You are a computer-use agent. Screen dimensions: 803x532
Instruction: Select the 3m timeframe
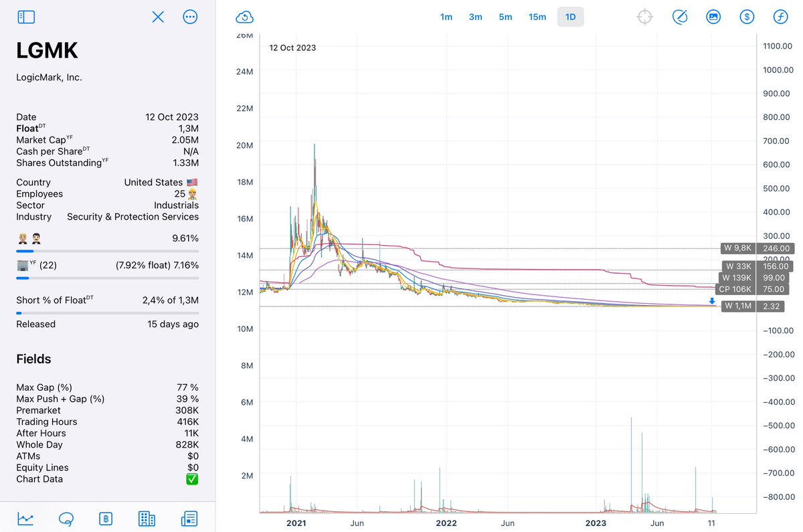pos(475,17)
